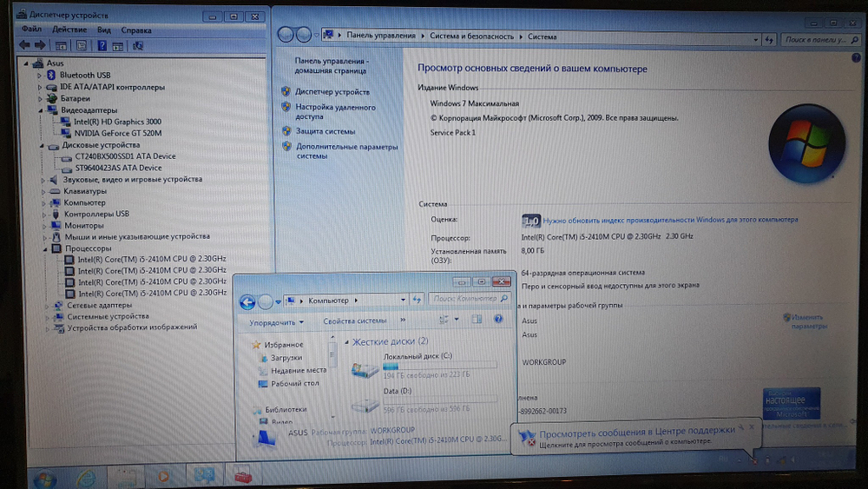Open Библиотеки in navigation pane
This screenshot has width=868, height=489.
(x=286, y=409)
